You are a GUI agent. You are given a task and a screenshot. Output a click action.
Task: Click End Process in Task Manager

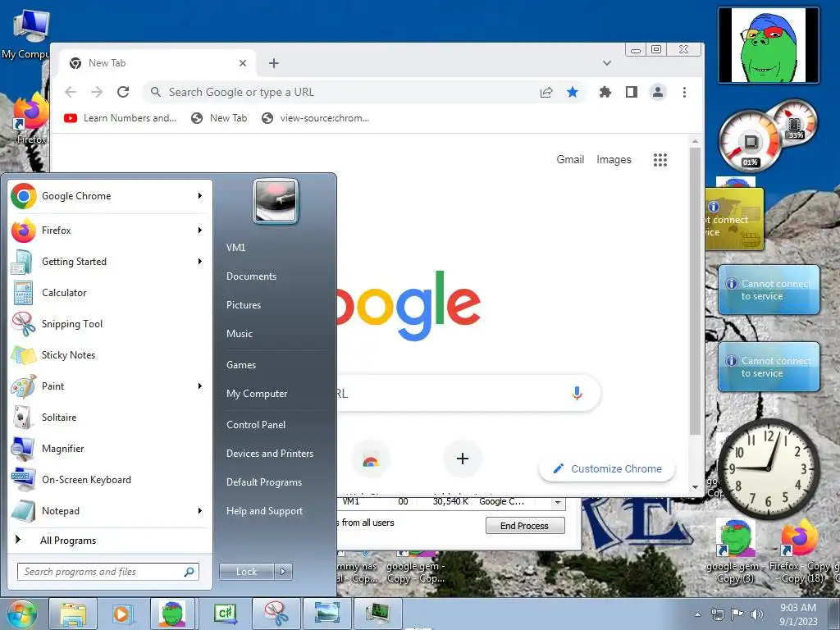click(x=524, y=526)
